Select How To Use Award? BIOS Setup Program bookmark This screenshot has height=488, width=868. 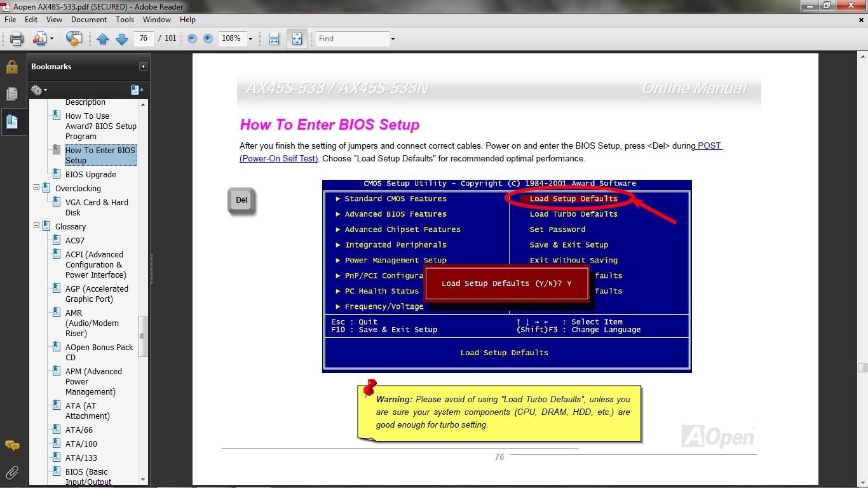(101, 126)
